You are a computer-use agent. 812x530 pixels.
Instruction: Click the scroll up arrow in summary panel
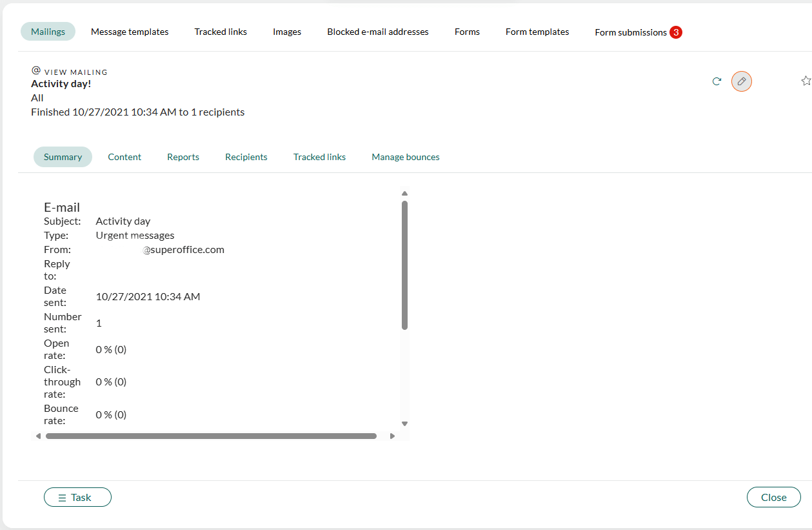coord(404,193)
